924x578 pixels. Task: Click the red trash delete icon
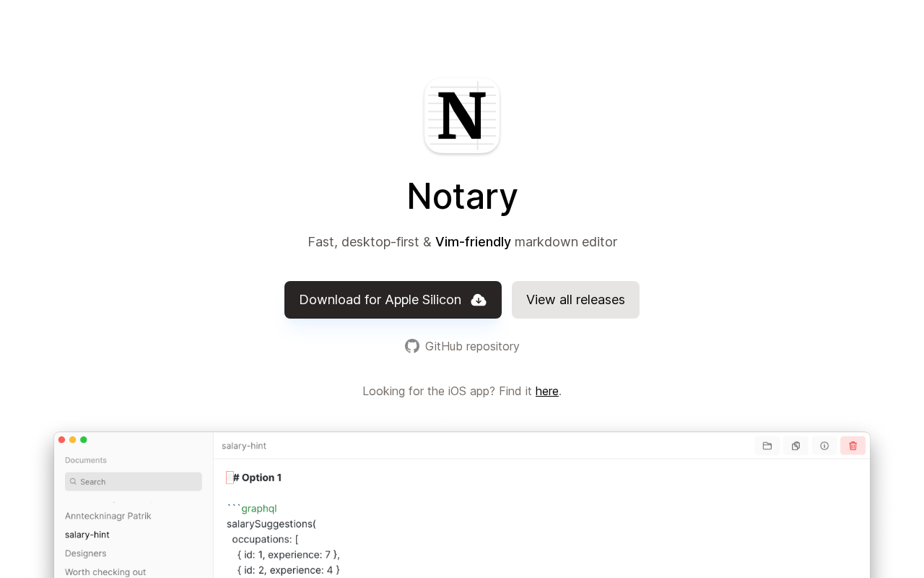853,446
